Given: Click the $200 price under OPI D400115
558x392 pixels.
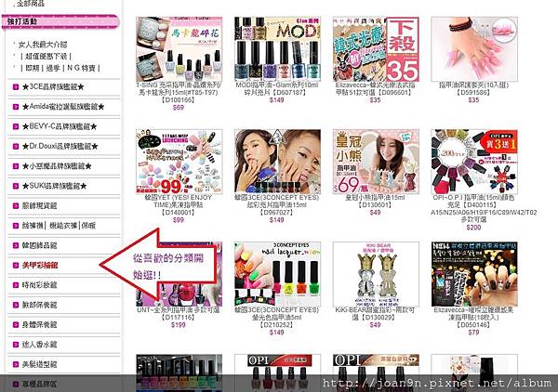Looking at the screenshot, I should [473, 228].
